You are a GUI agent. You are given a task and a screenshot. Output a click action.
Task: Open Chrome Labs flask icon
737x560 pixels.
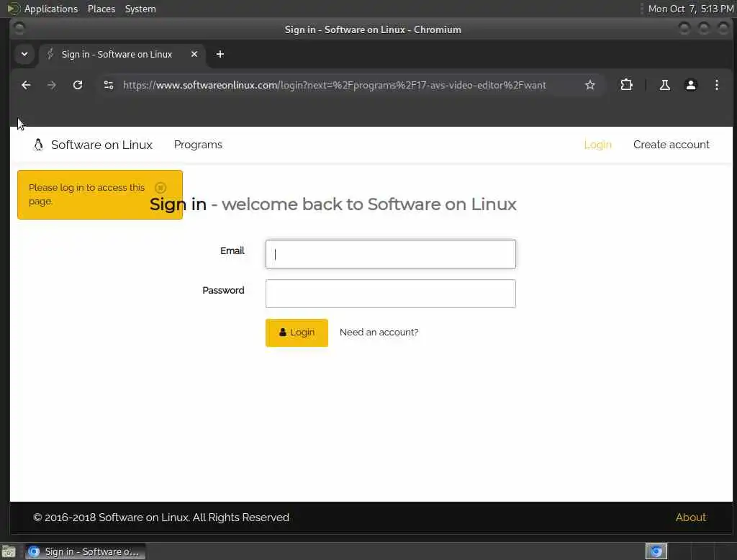pos(664,85)
